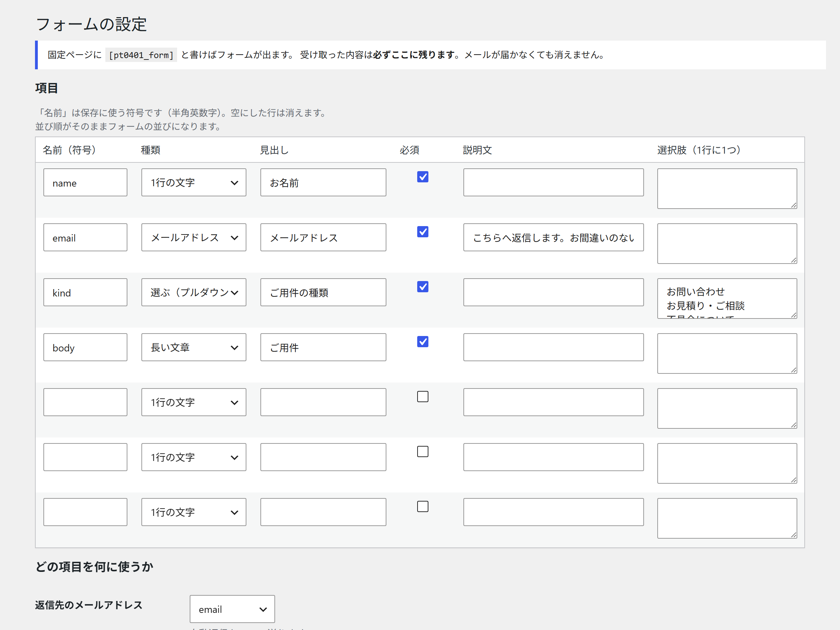The height and width of the screenshot is (630, 840).
Task: Toggle required checkbox for body row
Action: (x=423, y=342)
